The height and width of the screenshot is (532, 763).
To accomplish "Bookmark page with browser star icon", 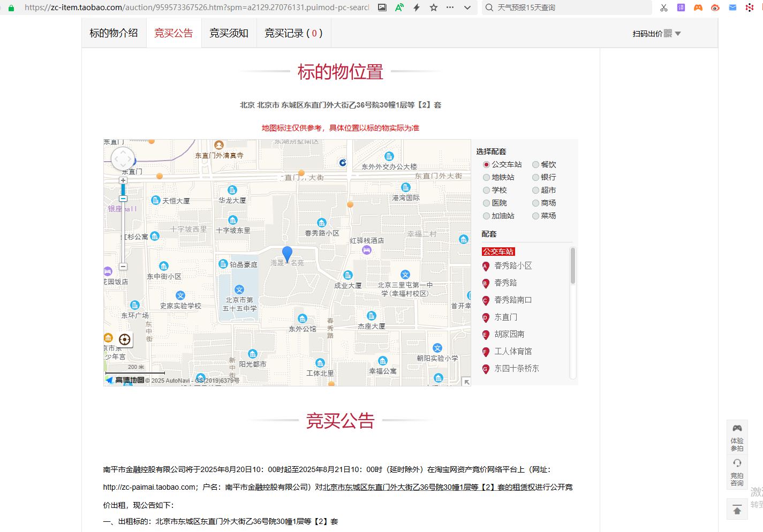I will [434, 7].
